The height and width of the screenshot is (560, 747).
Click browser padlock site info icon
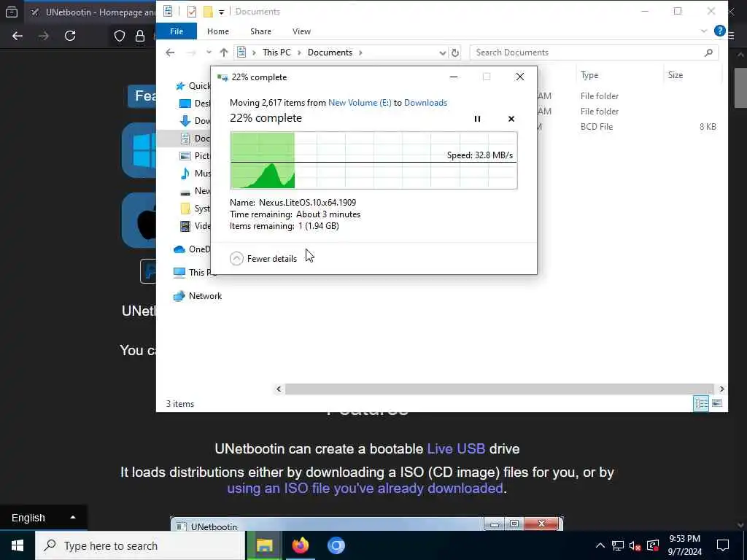click(x=140, y=36)
